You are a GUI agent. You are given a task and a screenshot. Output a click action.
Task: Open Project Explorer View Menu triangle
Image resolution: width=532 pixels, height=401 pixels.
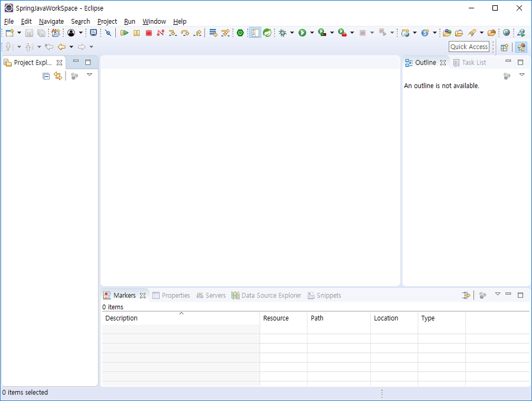click(x=90, y=75)
